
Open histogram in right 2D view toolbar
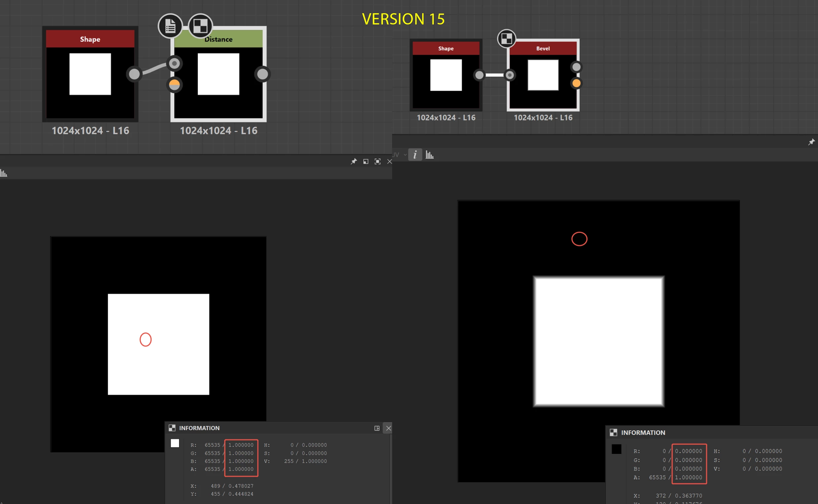click(x=429, y=155)
